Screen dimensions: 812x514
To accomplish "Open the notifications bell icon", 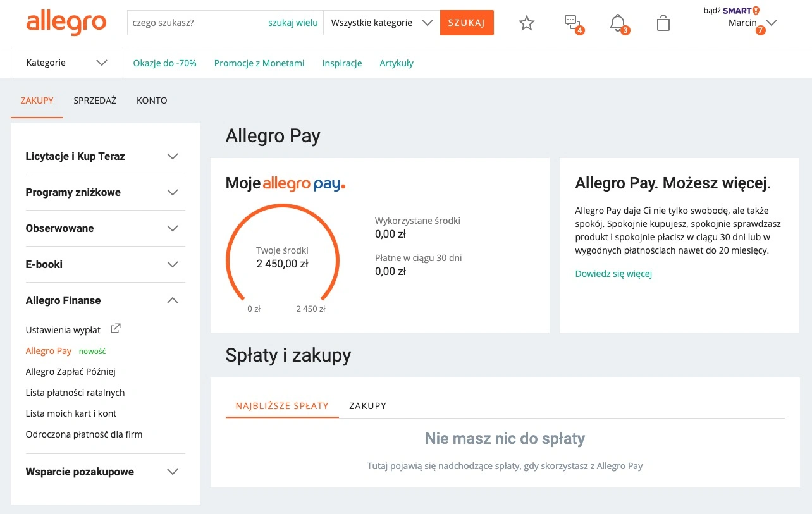I will coord(618,23).
